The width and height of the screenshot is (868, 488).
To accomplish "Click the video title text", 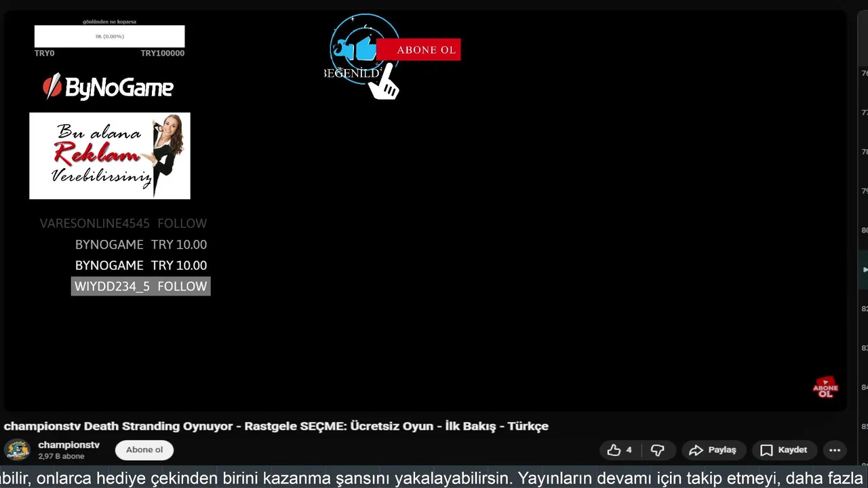I will point(276,426).
